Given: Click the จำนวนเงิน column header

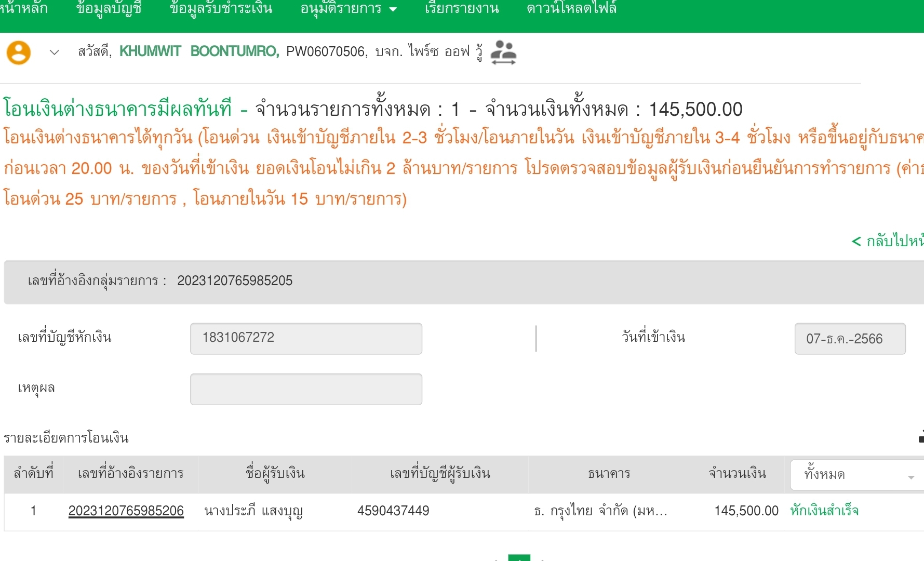Looking at the screenshot, I should click(737, 474).
